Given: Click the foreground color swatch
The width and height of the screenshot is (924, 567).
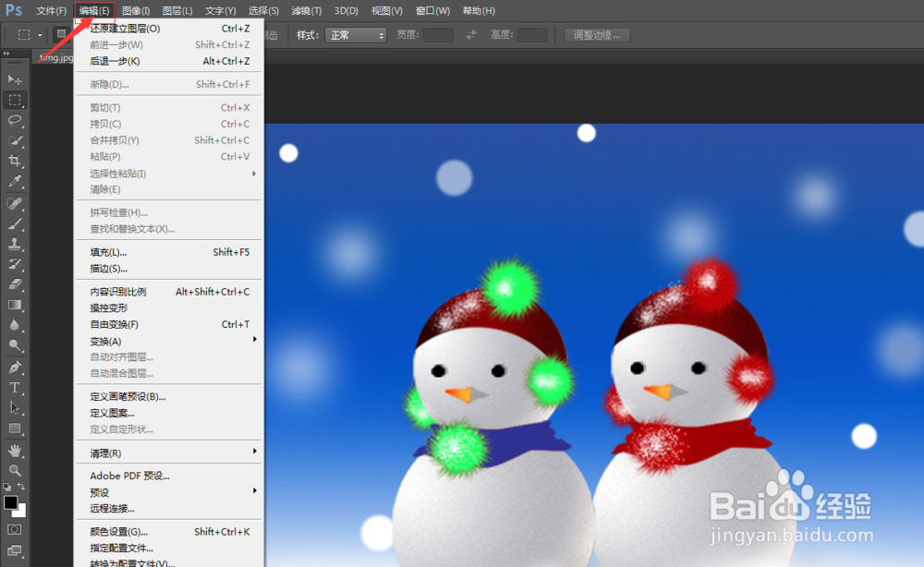Looking at the screenshot, I should pos(10,503).
